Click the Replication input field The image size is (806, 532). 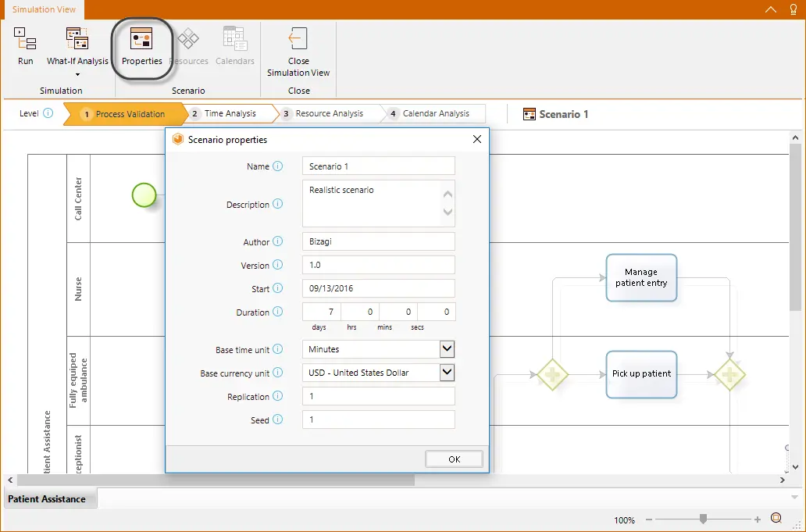(x=378, y=396)
